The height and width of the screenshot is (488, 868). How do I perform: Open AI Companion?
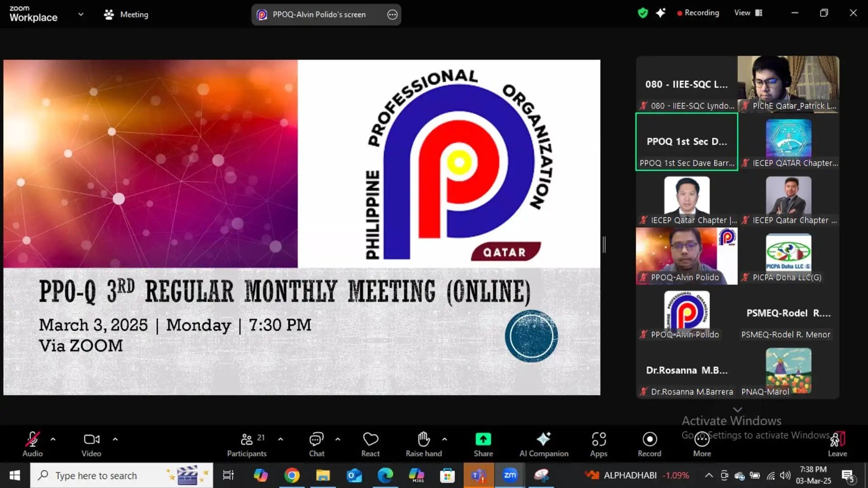coord(544,444)
